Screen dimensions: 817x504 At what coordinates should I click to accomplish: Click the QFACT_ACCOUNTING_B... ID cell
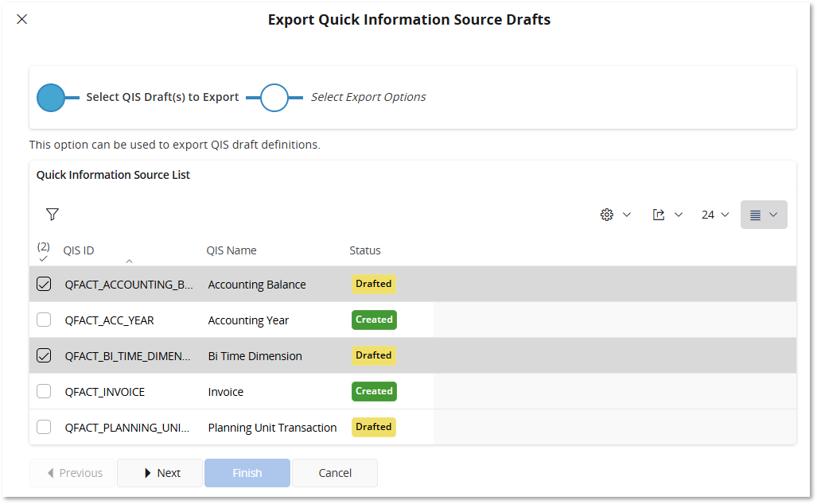tap(129, 285)
